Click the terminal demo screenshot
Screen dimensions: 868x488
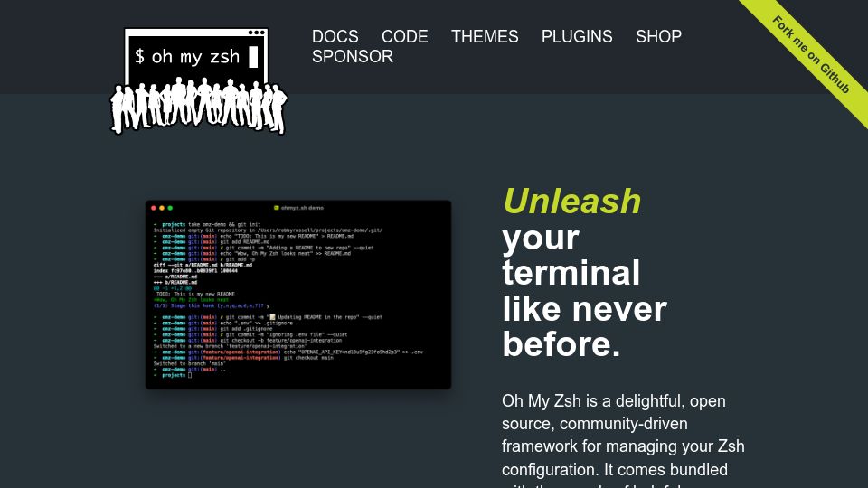tap(298, 295)
